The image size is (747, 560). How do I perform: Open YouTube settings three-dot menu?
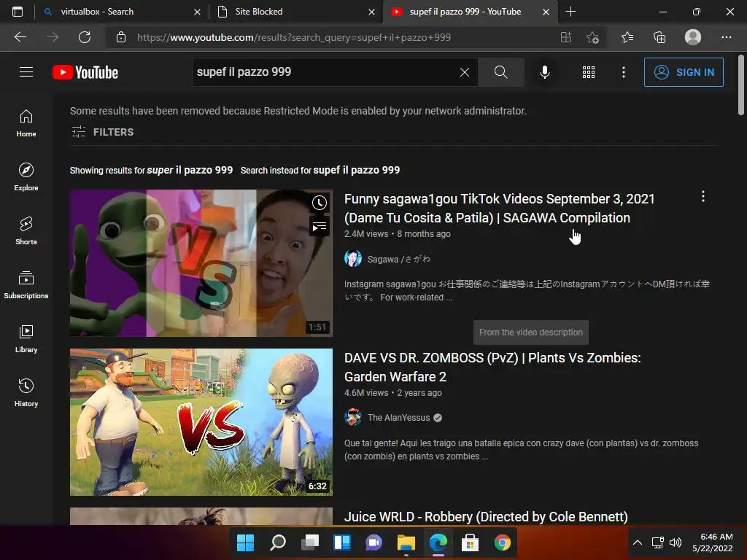tap(623, 72)
